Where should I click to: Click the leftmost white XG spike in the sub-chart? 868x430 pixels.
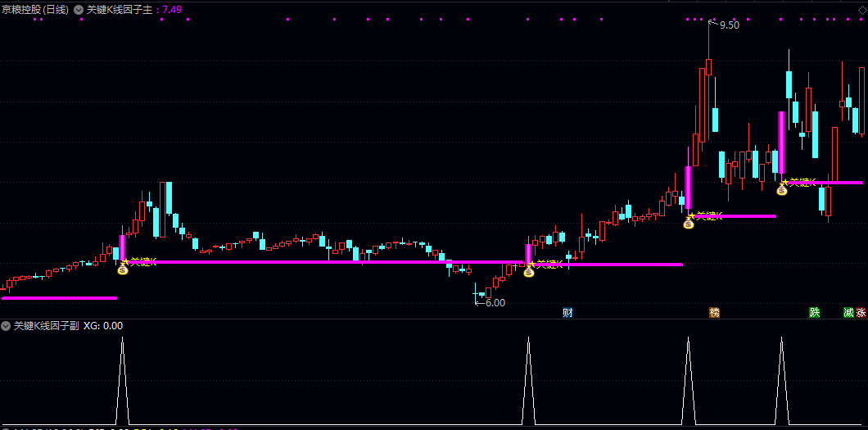(x=122, y=381)
